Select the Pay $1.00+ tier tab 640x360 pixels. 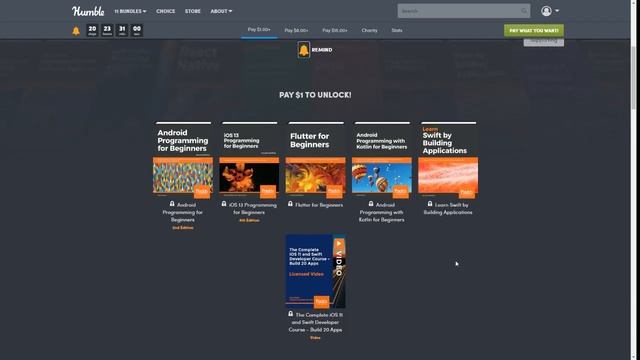(259, 30)
